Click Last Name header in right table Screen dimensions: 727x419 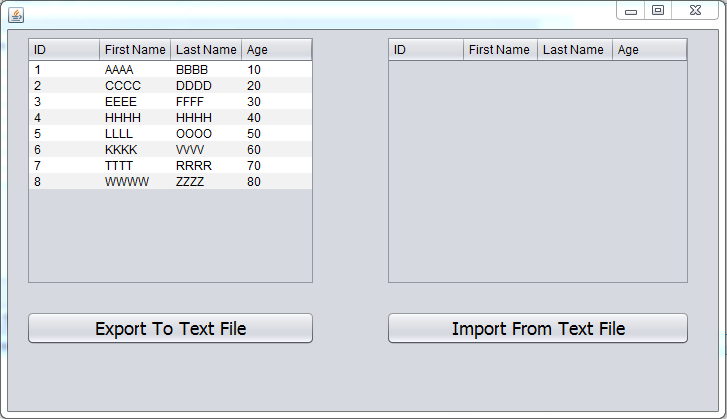click(574, 50)
